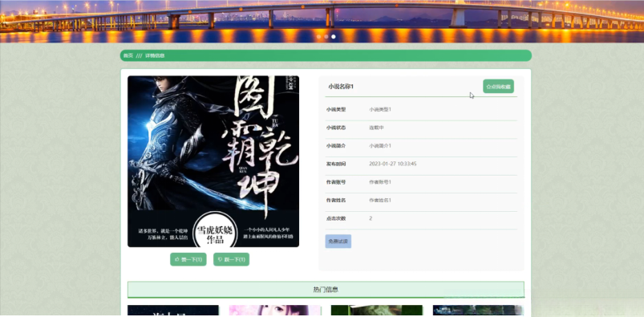Screen dimensions: 644x317
Task: Open the pink hot-info thumbnail with a face
Action: 275,311
